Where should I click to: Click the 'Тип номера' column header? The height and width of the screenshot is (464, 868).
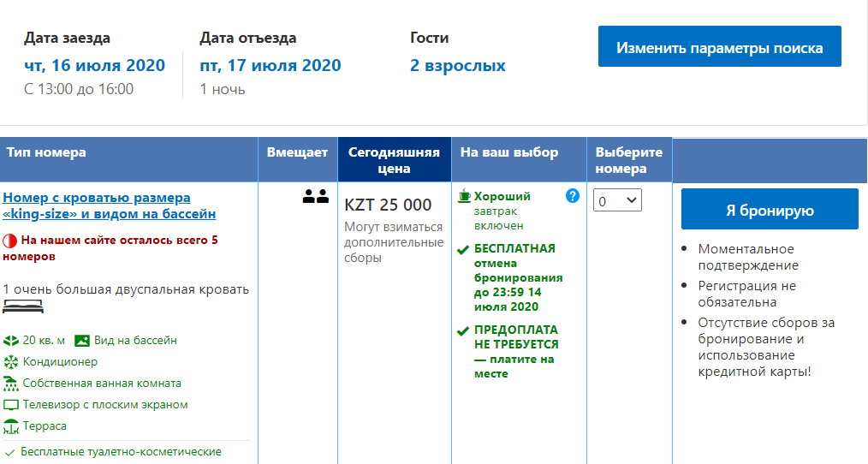[x=46, y=153]
